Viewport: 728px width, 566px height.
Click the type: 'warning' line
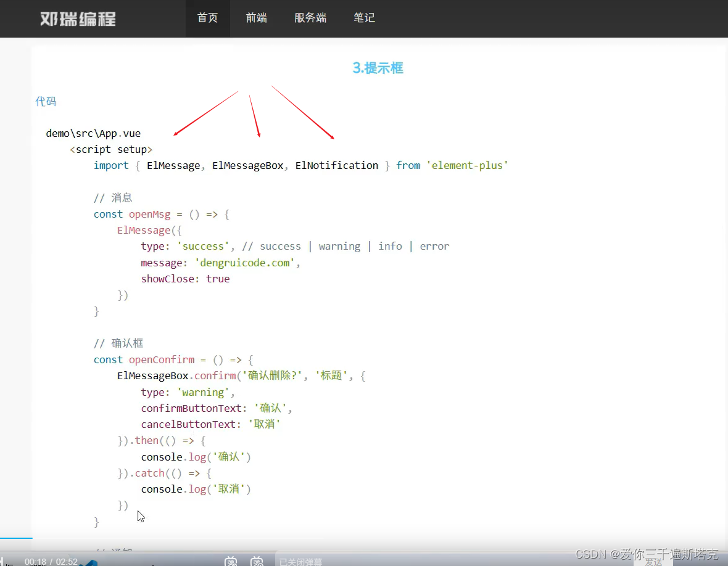188,393
